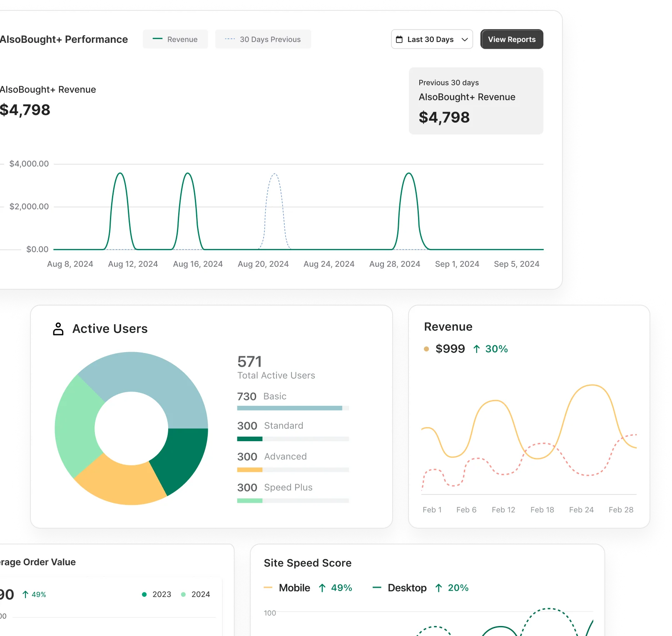Click the 'Feb 28' axis label
Image resolution: width=672 pixels, height=636 pixels.
pyautogui.click(x=621, y=510)
